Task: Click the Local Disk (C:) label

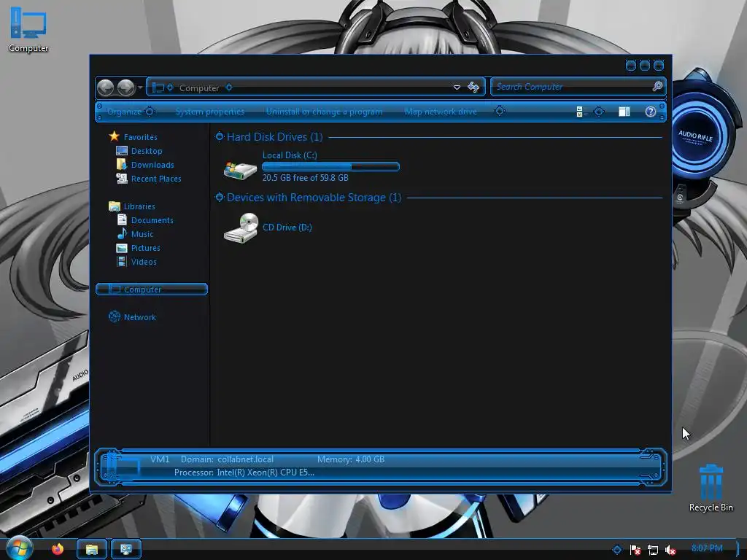Action: pyautogui.click(x=290, y=155)
